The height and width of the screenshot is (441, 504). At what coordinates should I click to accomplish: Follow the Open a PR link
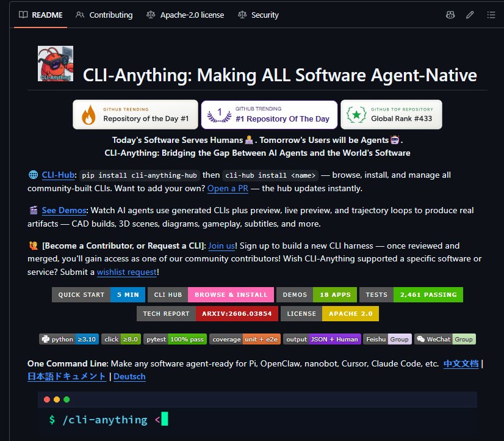[x=228, y=188]
